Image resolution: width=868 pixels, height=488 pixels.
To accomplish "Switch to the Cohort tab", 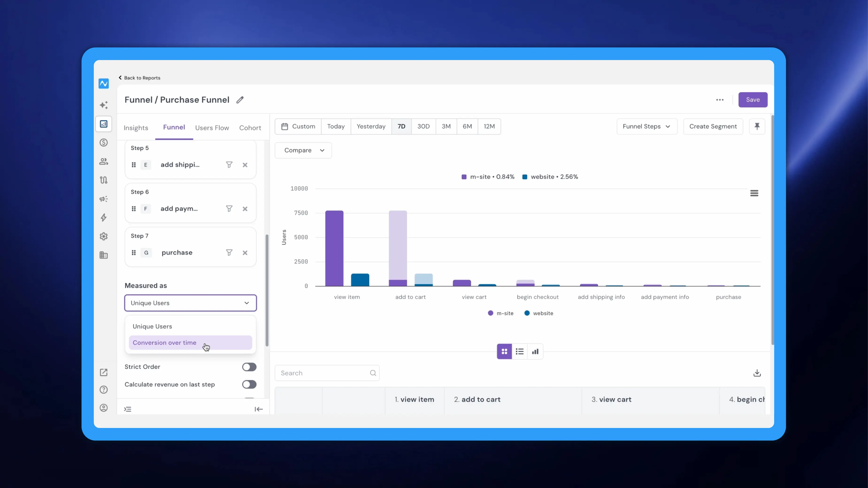I will (x=250, y=128).
